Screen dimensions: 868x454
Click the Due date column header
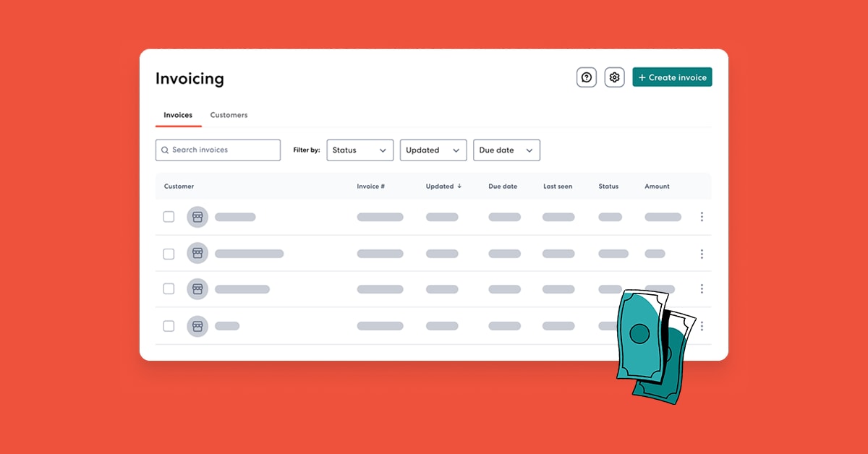503,187
